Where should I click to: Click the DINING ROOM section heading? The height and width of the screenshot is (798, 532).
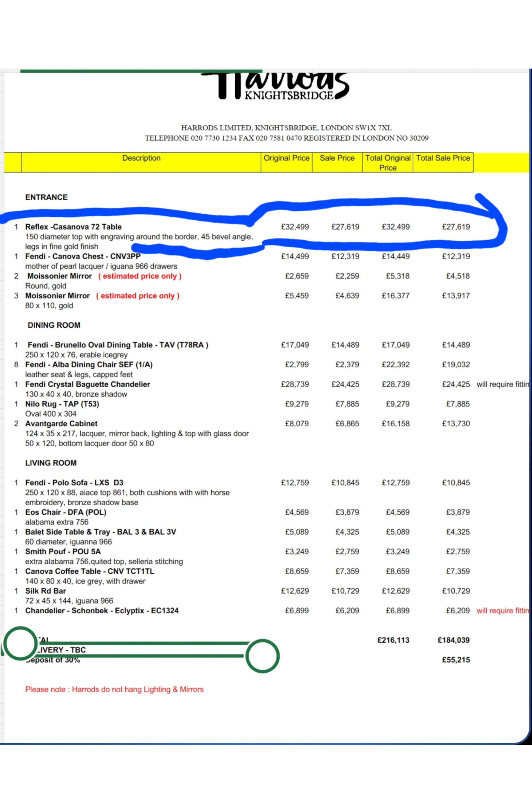(54, 325)
